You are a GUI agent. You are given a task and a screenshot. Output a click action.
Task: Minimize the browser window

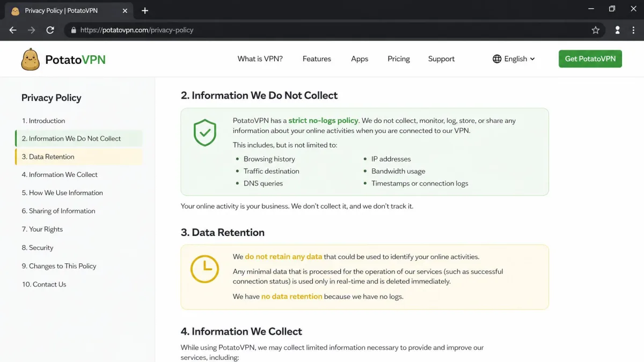click(591, 9)
